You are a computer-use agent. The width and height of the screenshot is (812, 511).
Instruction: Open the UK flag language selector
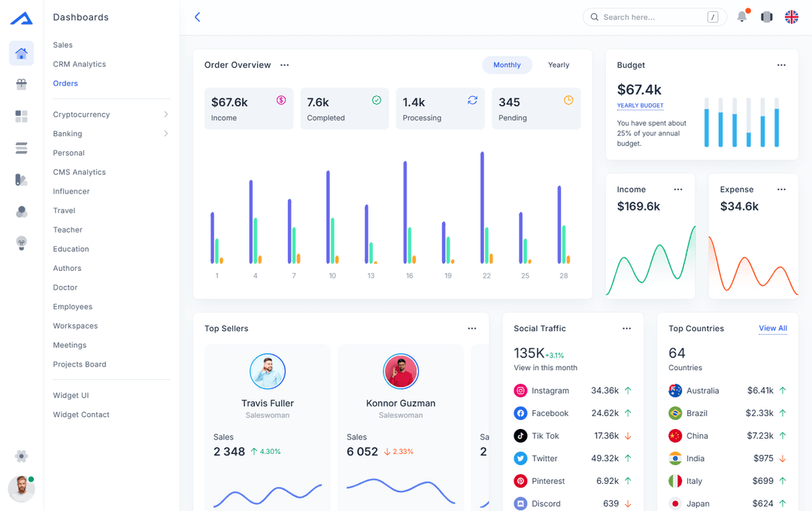pos(792,17)
